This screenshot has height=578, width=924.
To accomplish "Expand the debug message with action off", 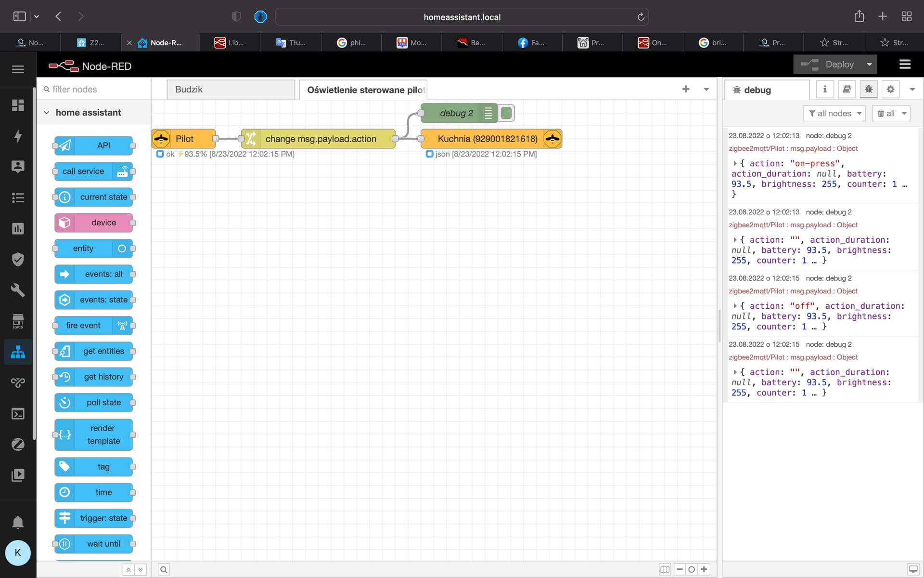I will [735, 306].
